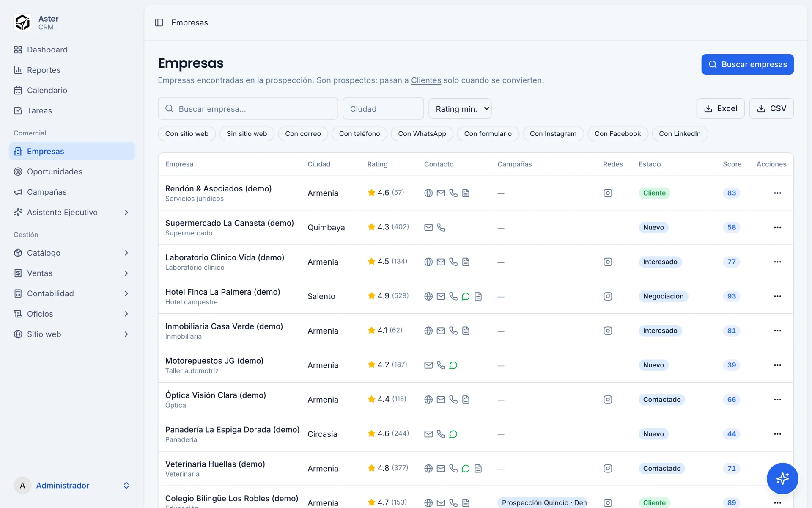Navigate to Campañas in sidebar
Screen dimensions: 812x508
click(x=72, y=192)
